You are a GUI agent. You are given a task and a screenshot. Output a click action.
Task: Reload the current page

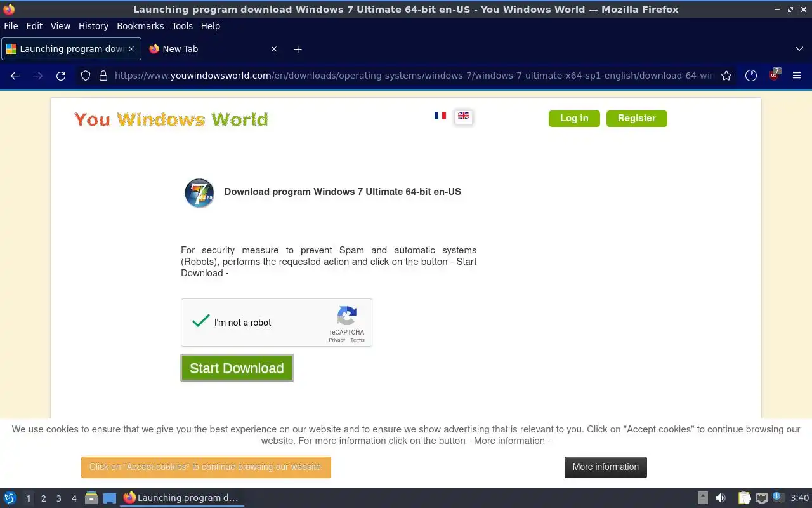[61, 76]
